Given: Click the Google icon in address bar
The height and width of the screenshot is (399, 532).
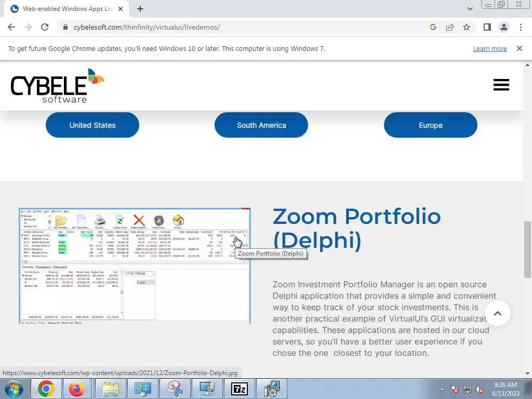Looking at the screenshot, I should [x=433, y=27].
